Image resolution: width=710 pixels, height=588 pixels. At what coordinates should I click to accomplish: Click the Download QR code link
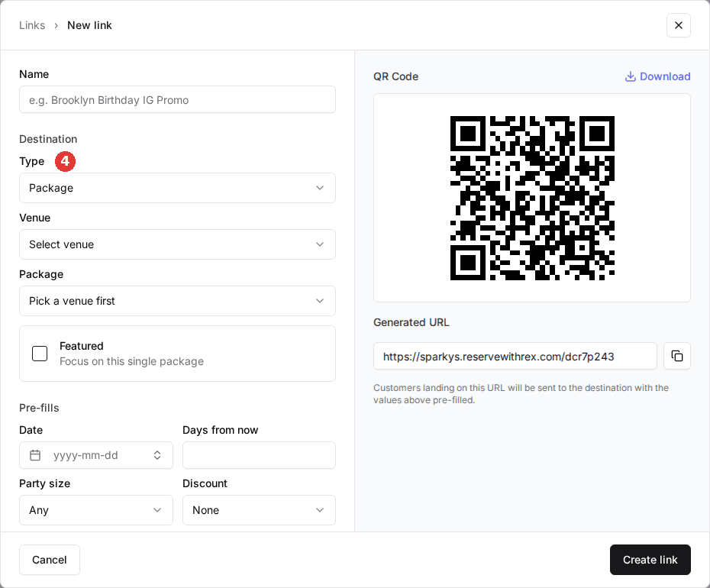pyautogui.click(x=657, y=76)
